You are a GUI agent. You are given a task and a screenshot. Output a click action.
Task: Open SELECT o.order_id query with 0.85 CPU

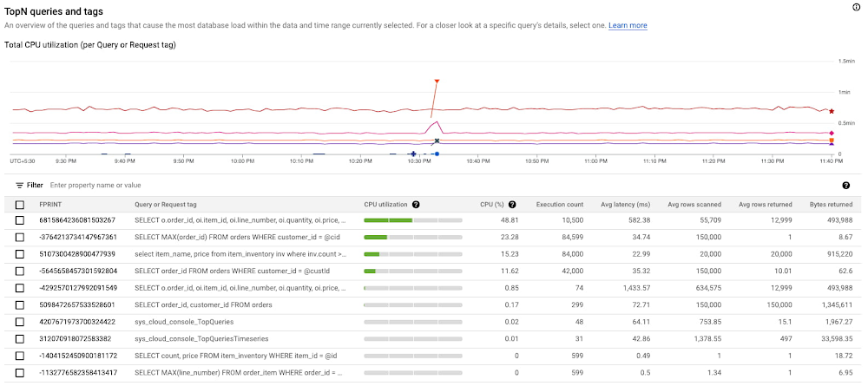pyautogui.click(x=240, y=288)
